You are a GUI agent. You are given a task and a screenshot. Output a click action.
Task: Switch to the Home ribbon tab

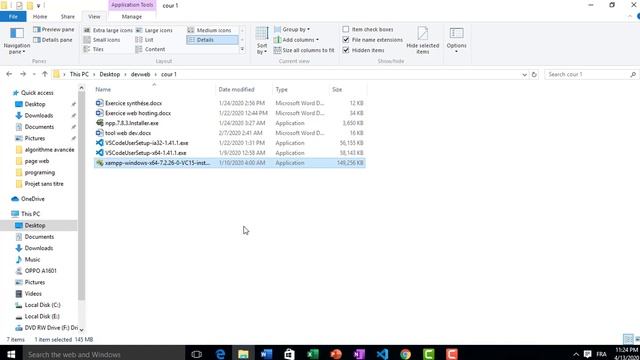pyautogui.click(x=40, y=16)
